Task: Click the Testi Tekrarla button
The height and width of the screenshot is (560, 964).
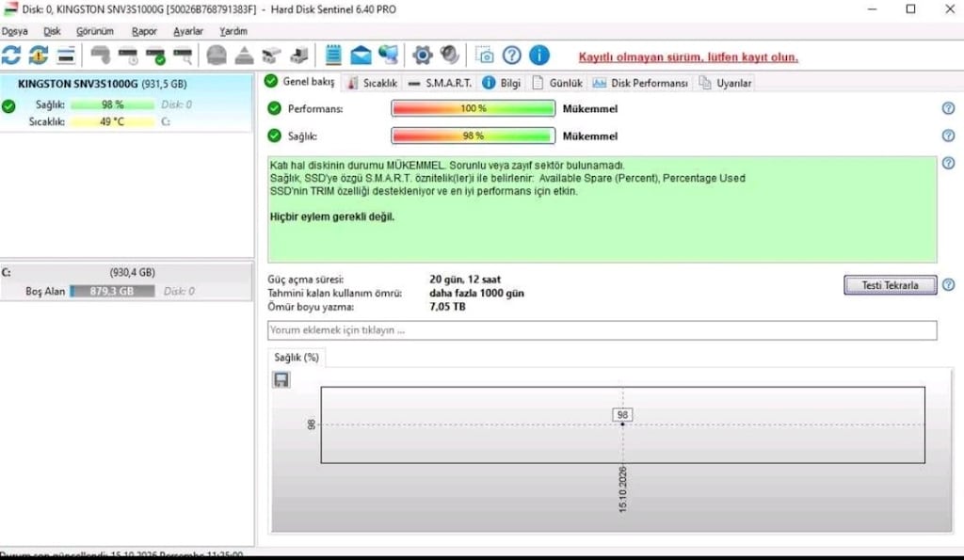Action: point(891,284)
